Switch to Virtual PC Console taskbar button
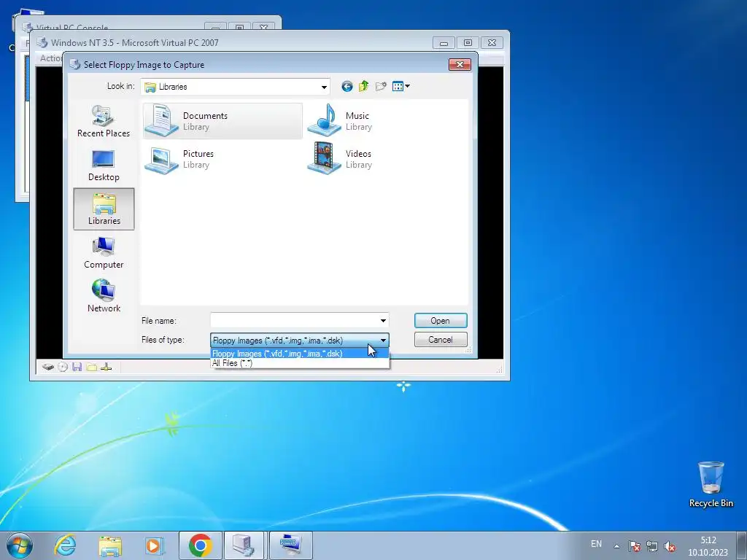The width and height of the screenshot is (747, 560). click(244, 545)
